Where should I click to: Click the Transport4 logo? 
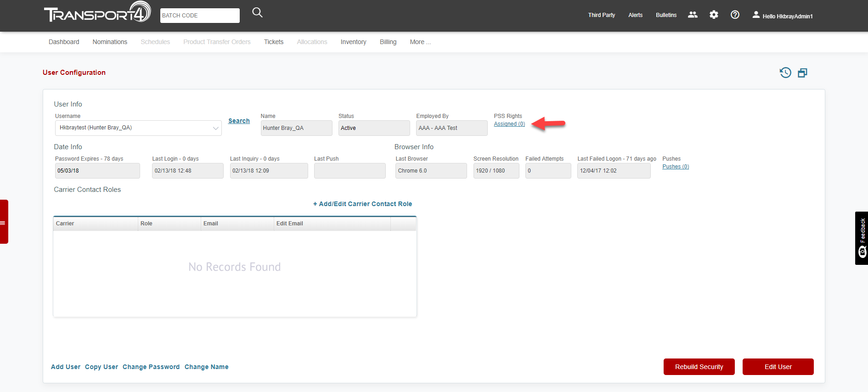pos(97,13)
